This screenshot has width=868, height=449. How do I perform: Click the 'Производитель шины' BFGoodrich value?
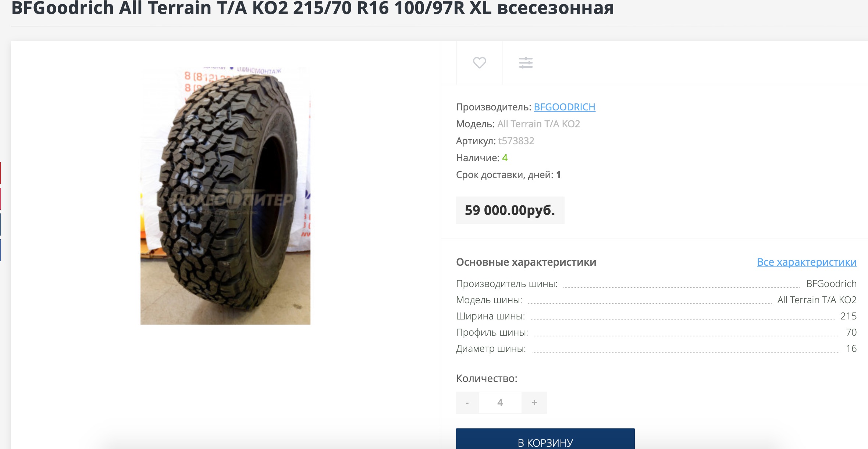click(831, 284)
